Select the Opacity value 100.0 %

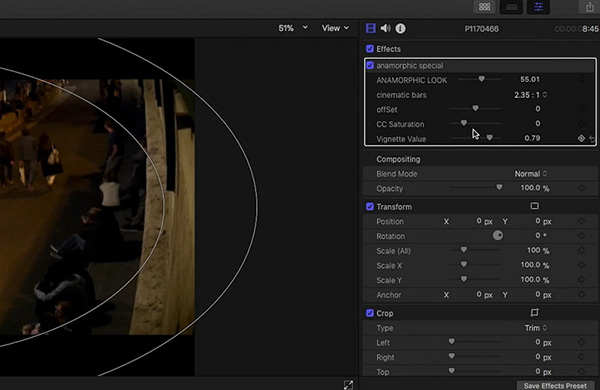coord(535,188)
